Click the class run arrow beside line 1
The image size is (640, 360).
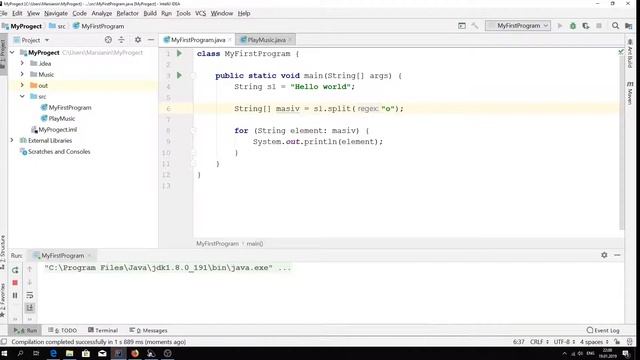pyautogui.click(x=179, y=53)
